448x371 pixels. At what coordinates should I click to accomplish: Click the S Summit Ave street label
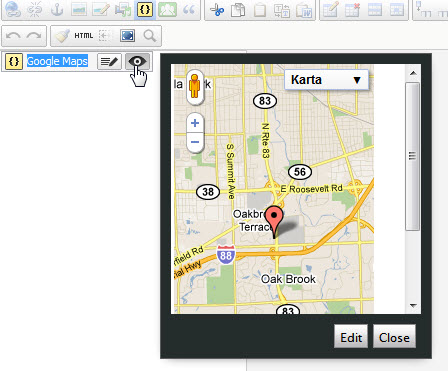[231, 171]
